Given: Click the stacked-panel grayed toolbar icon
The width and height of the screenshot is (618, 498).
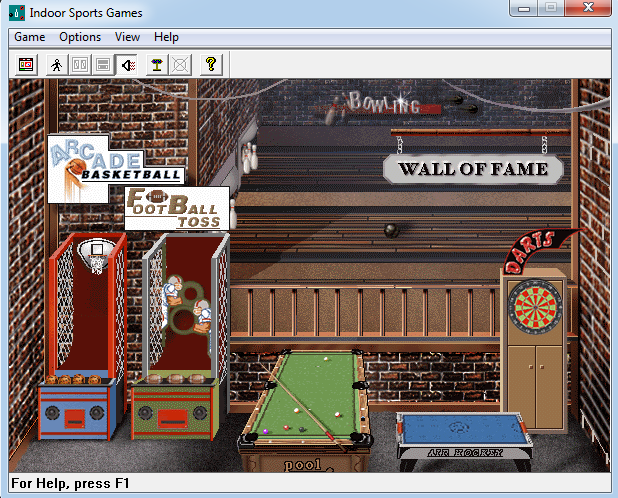Looking at the screenshot, I should click(103, 65).
